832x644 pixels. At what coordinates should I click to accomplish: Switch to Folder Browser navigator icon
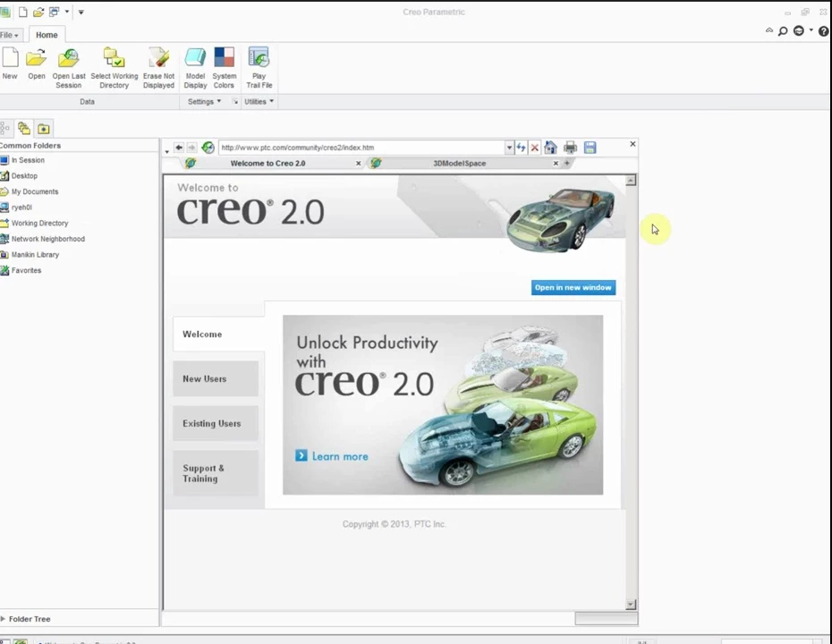pos(24,128)
